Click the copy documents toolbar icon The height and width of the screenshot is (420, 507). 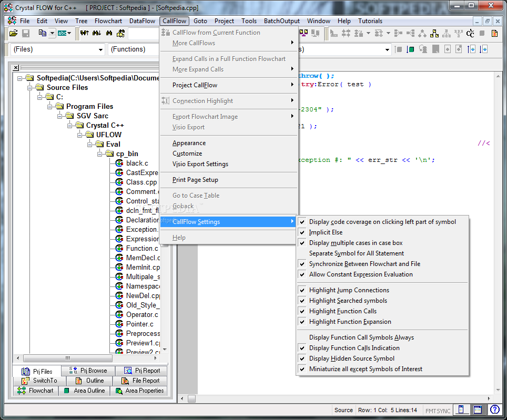(x=43, y=33)
